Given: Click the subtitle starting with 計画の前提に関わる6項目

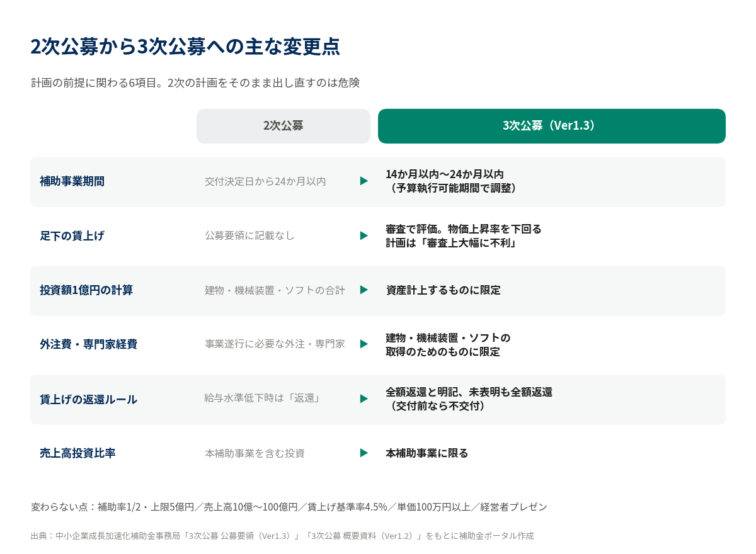Looking at the screenshot, I should pos(195,82).
